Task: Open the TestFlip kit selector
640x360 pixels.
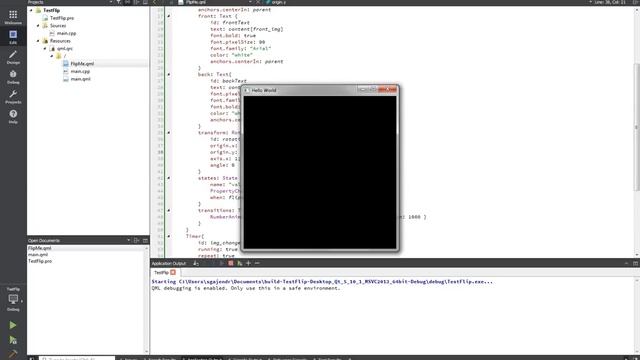Action: 13,300
